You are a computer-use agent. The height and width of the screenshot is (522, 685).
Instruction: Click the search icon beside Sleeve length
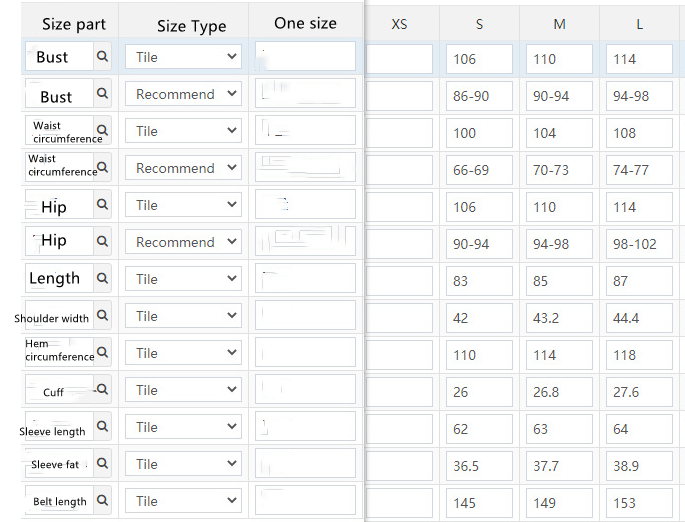click(102, 427)
